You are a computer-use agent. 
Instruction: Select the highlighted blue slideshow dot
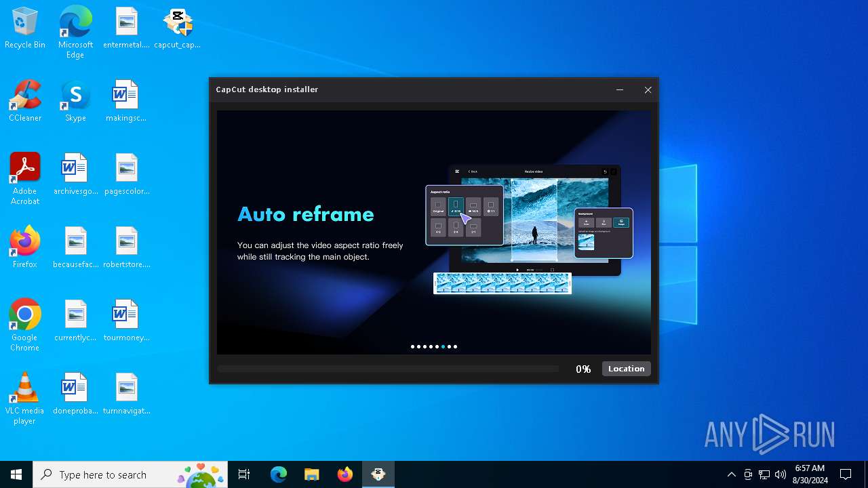pos(443,346)
